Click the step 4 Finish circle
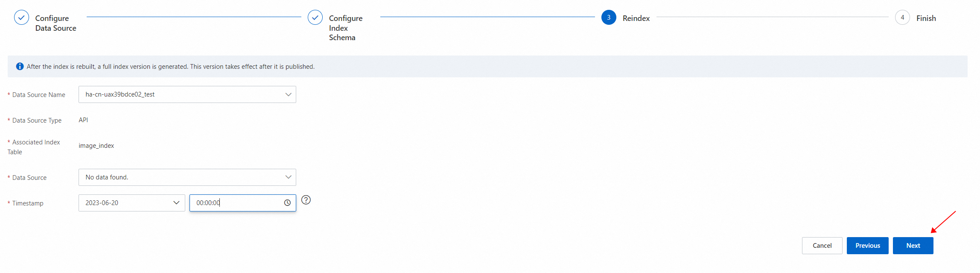 [902, 18]
